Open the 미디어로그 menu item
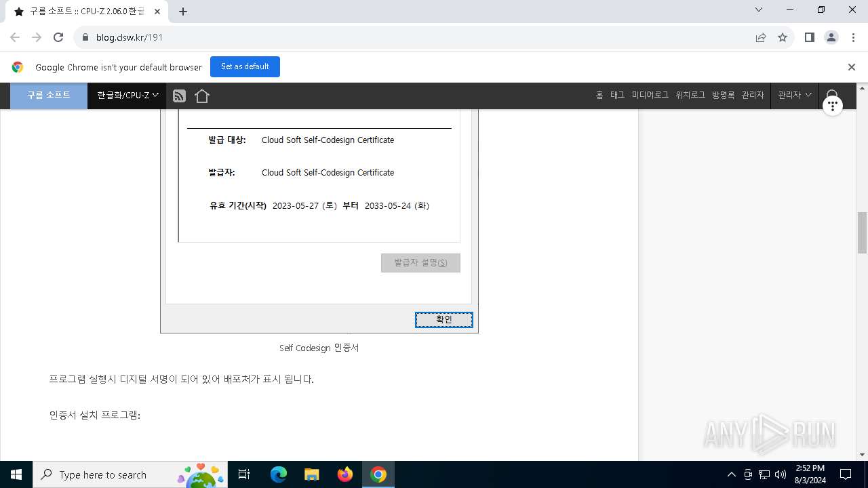Viewport: 868px width, 488px height. coord(650,96)
